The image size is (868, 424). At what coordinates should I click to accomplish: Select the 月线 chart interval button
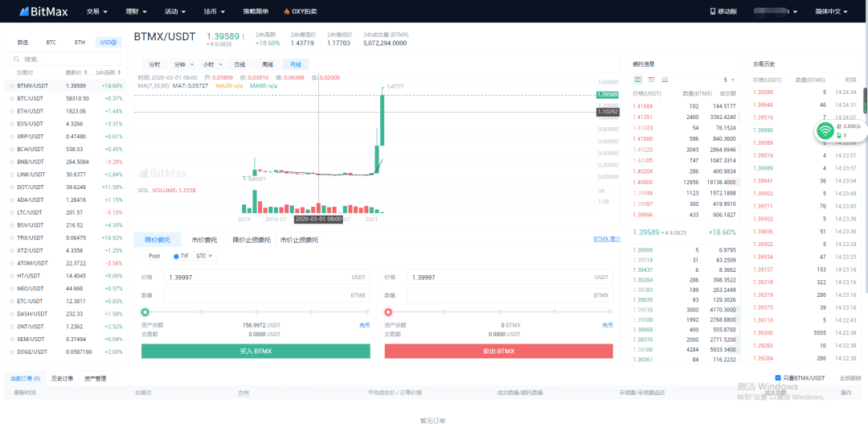[296, 64]
